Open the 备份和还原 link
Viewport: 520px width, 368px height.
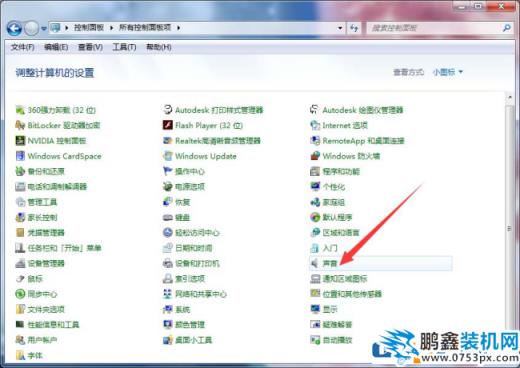click(x=46, y=171)
